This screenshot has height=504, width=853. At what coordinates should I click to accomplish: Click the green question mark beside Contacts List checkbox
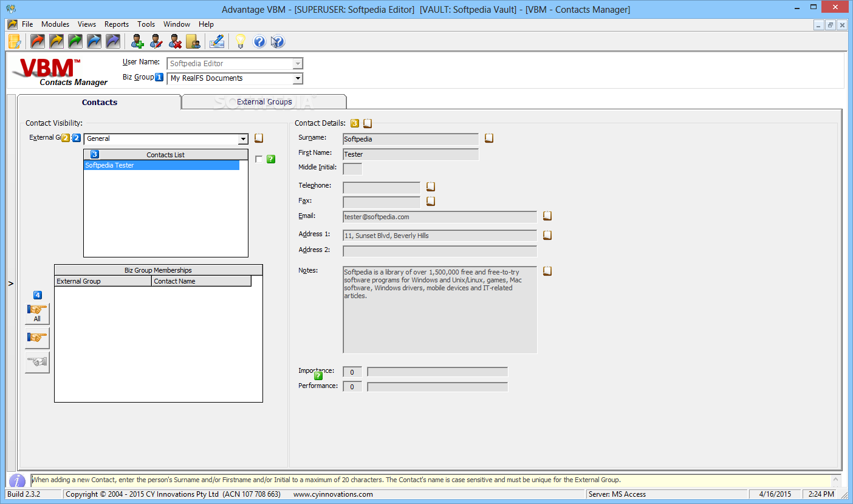tap(271, 159)
